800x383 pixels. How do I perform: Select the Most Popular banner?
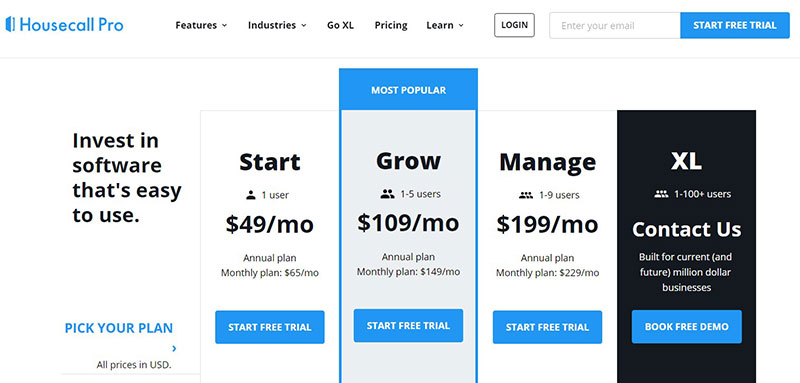click(x=409, y=90)
